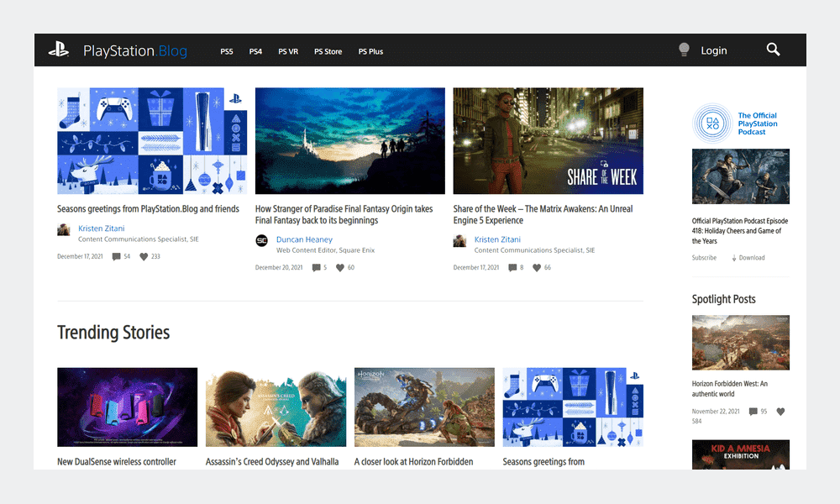Open Kristen Zitani author link under Share of Week
Screen dimensions: 840x504
tap(497, 239)
